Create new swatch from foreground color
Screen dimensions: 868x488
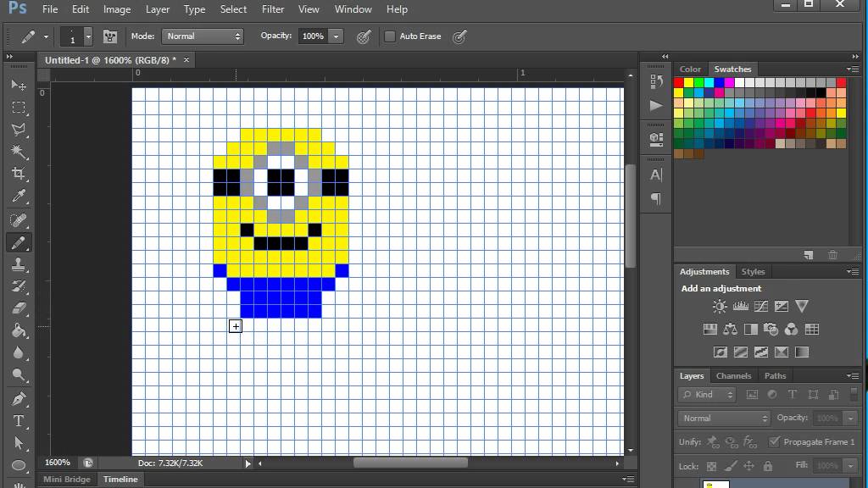coord(809,255)
